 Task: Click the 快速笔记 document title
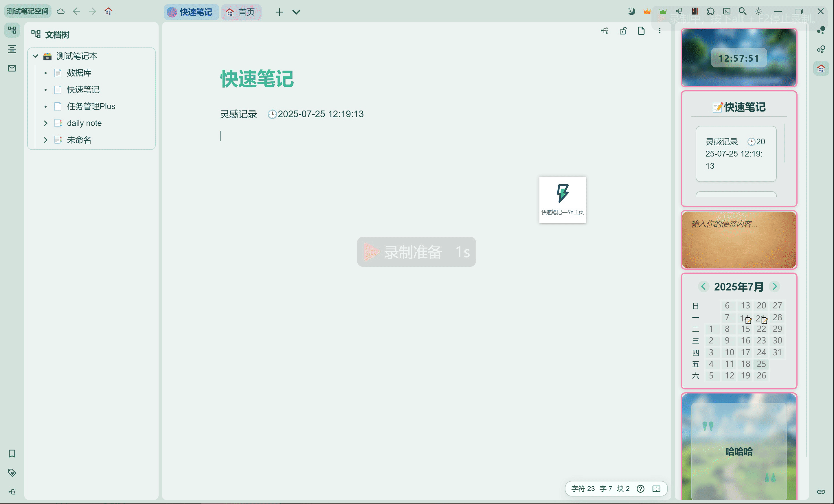257,79
